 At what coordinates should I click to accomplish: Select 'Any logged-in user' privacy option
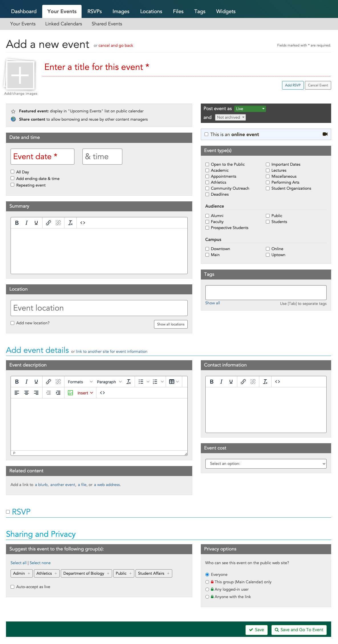pyautogui.click(x=207, y=589)
